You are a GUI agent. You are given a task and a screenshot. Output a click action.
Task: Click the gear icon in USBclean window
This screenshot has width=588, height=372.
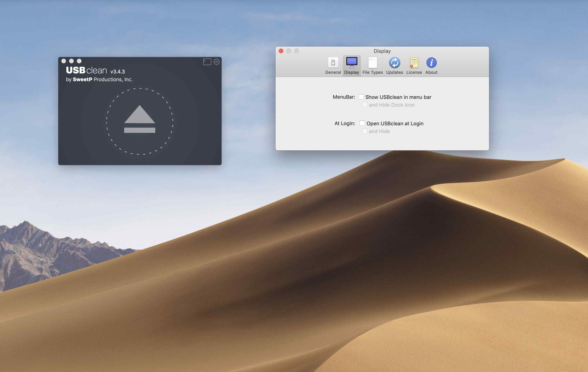click(216, 62)
